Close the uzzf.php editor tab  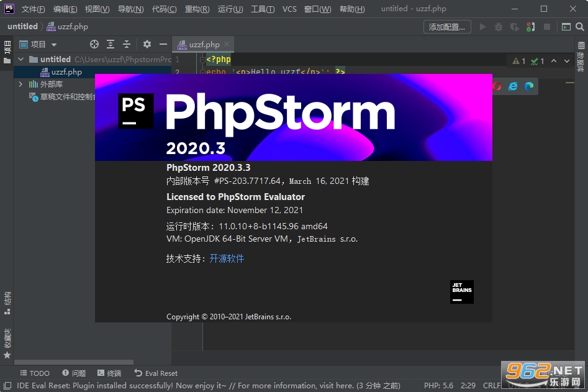pos(227,44)
